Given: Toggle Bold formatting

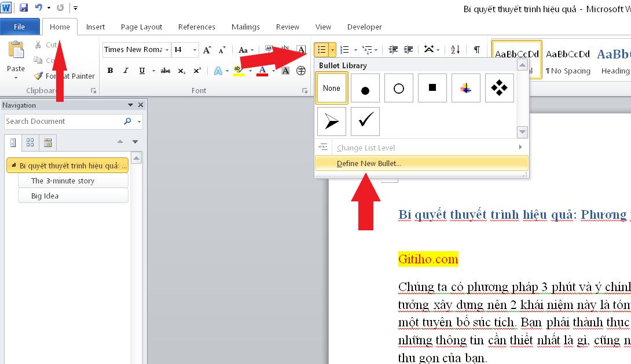Looking at the screenshot, I should tap(110, 71).
